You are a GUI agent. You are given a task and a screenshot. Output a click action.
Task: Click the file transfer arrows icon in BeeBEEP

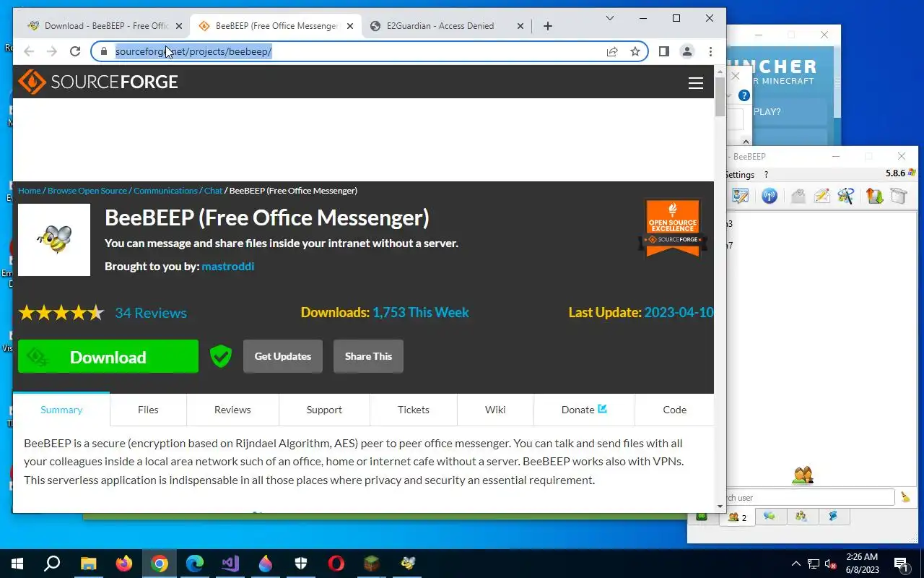tap(874, 196)
